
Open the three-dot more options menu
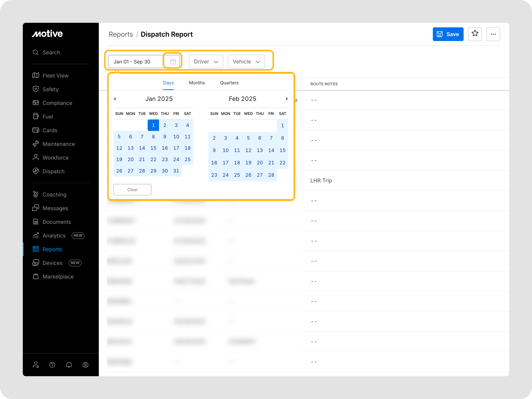[x=493, y=34]
